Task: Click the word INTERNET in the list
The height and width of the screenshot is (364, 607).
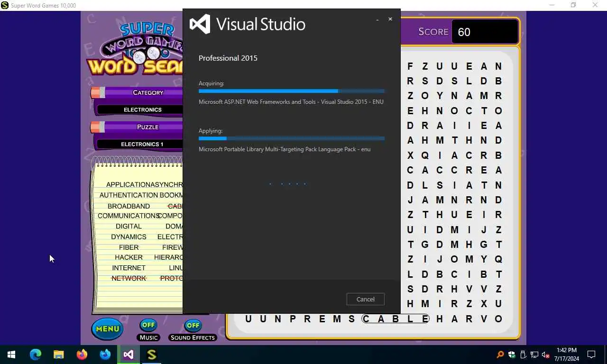Action: 129,268
